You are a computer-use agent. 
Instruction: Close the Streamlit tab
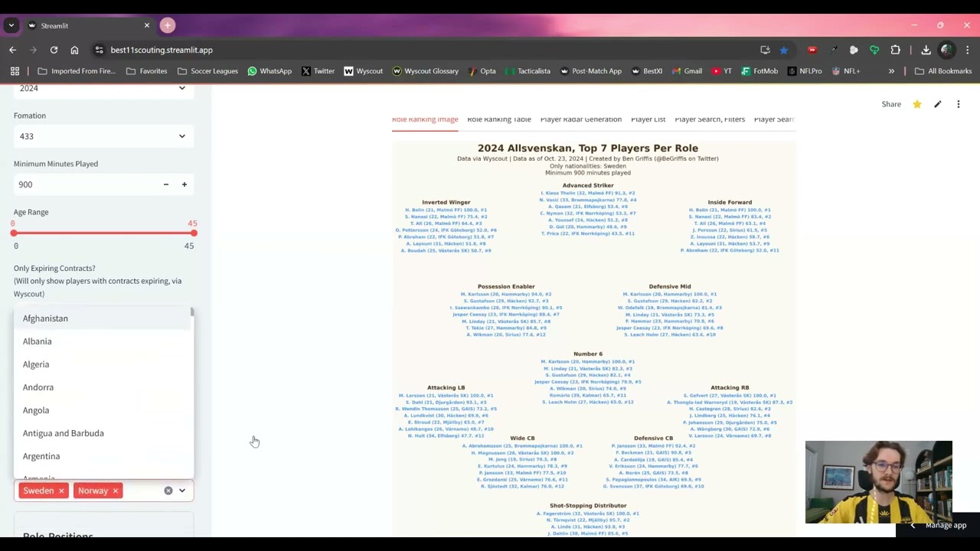[x=147, y=25]
